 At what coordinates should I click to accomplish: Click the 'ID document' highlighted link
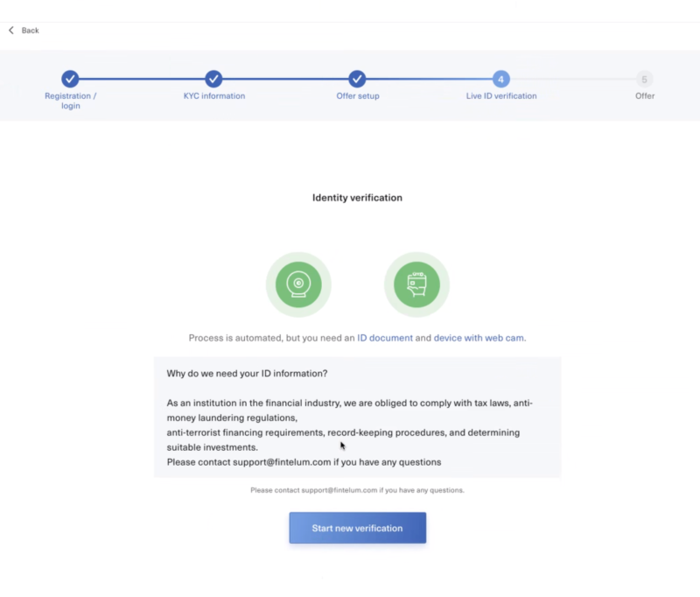(385, 338)
